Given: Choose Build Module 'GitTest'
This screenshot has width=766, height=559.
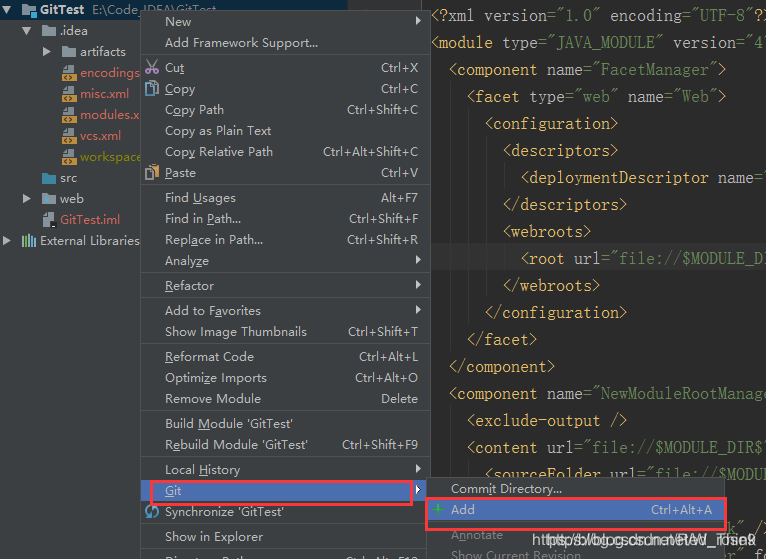Looking at the screenshot, I should (x=285, y=424).
